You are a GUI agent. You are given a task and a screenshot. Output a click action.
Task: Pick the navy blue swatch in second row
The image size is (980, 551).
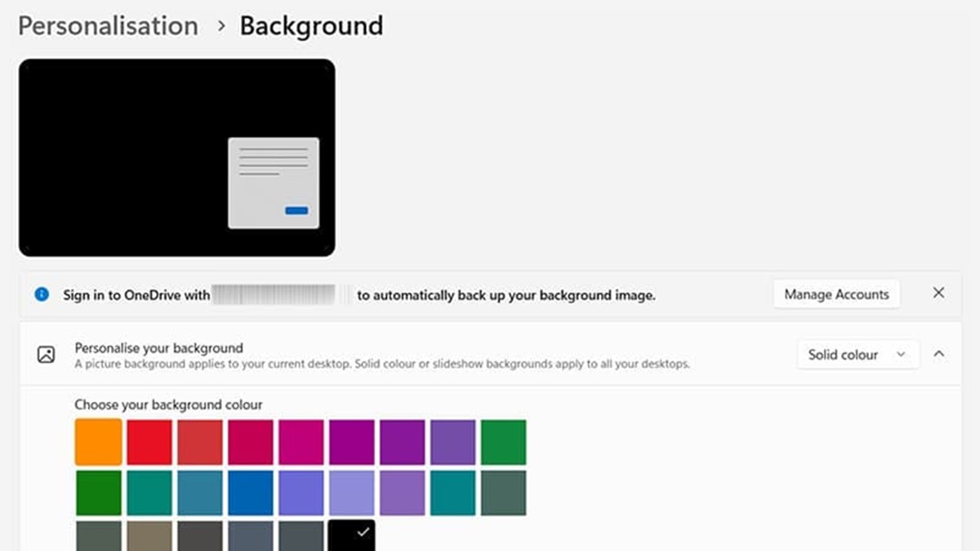click(250, 493)
